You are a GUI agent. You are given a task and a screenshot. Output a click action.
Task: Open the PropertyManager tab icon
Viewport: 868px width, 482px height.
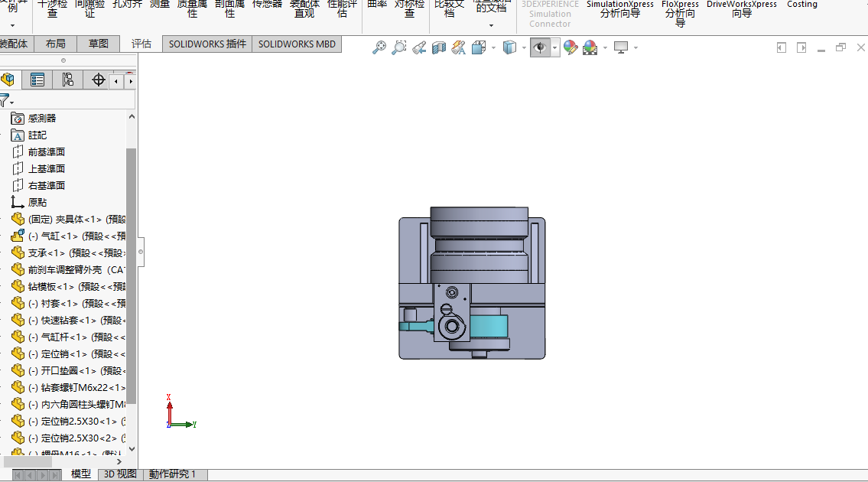click(37, 80)
